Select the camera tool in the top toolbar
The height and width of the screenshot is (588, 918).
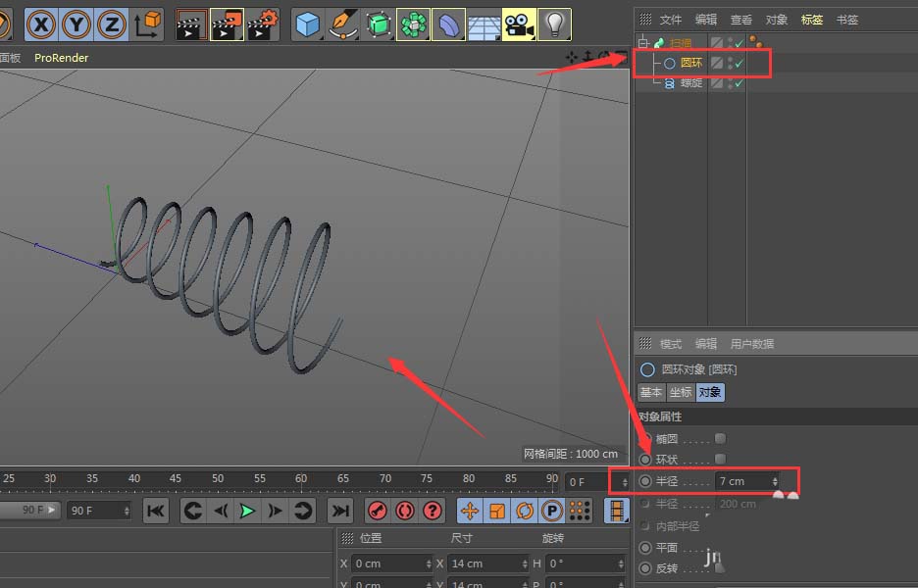tap(519, 24)
